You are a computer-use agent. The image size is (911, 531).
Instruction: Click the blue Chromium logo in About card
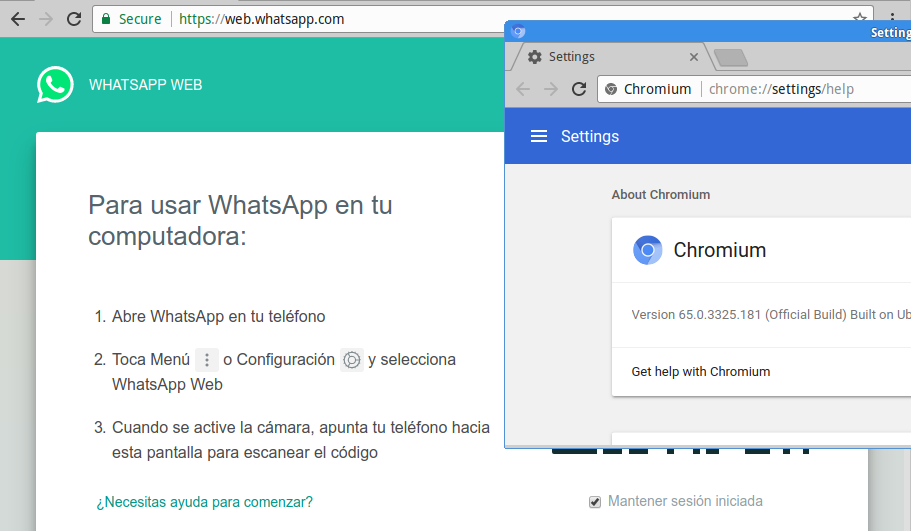tap(647, 250)
